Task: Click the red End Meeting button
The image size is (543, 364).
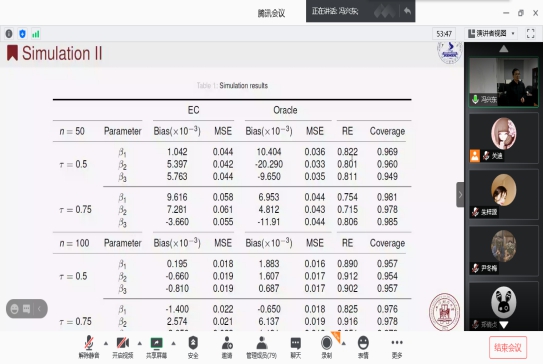Action: click(508, 347)
